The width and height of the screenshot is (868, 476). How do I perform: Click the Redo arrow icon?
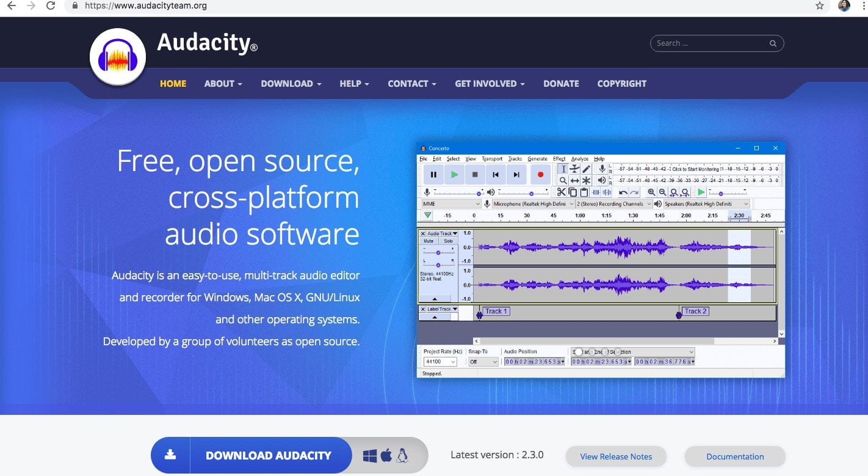pos(635,192)
